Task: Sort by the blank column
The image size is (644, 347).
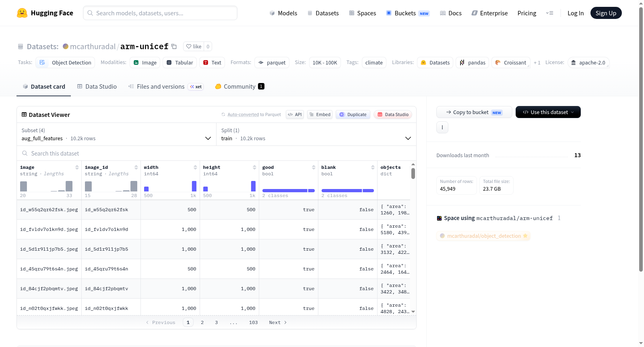Action: point(373,167)
